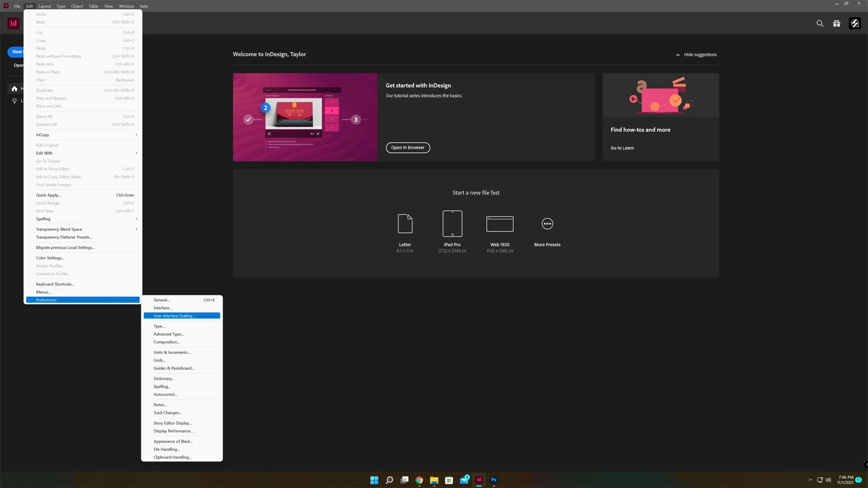This screenshot has height=488, width=868.
Task: Collapse suggestions with Hide suggestions chevron
Action: coord(678,54)
